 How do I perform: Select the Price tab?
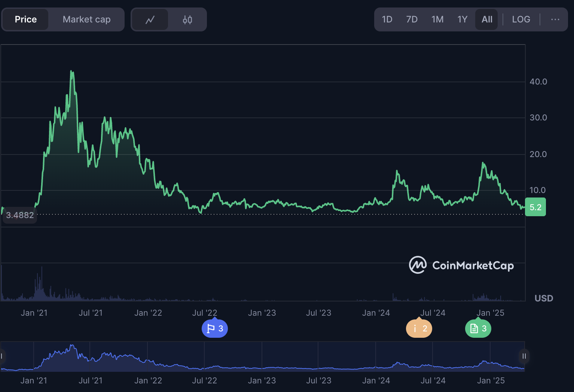26,19
